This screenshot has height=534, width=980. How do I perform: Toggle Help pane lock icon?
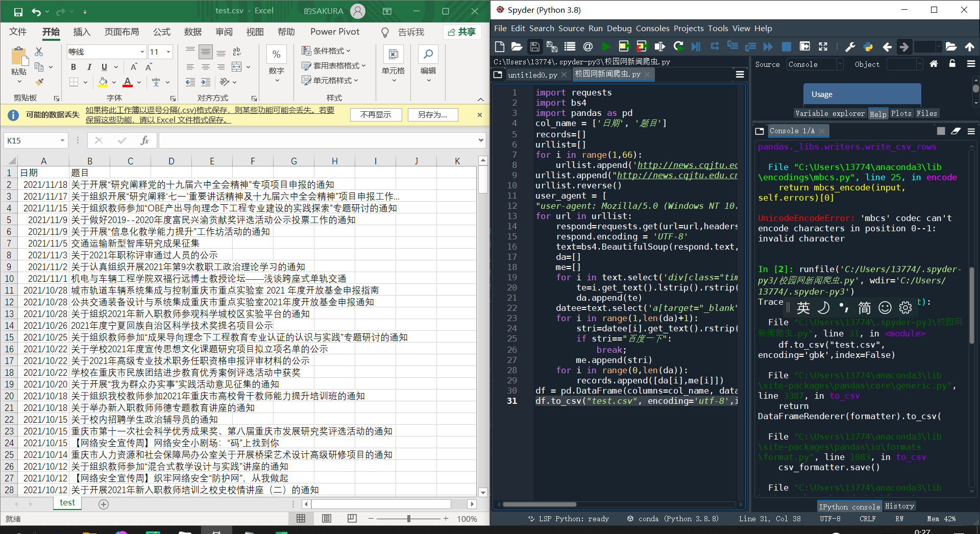(952, 64)
